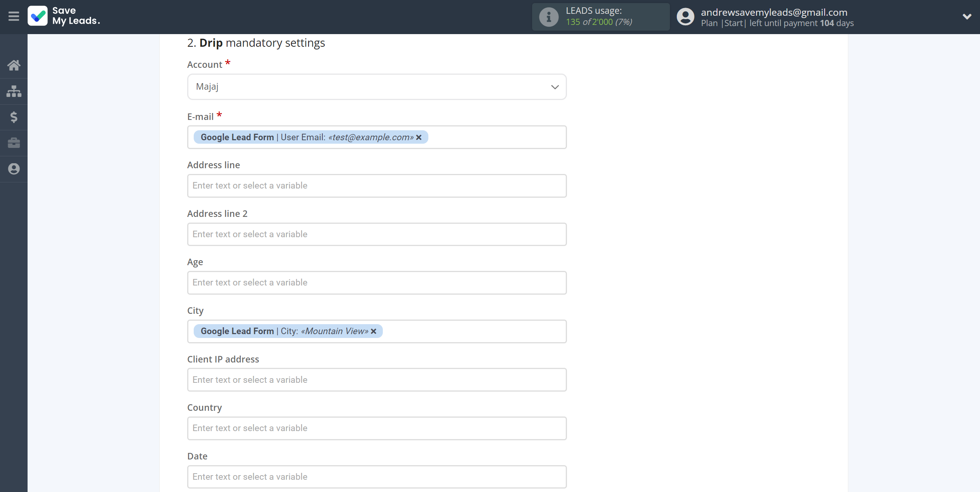Click the Address line input field
980x492 pixels.
(377, 186)
